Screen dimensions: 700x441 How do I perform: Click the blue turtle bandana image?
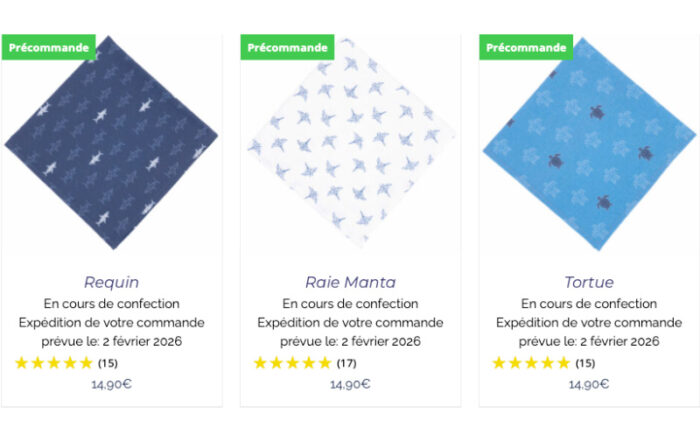[589, 145]
